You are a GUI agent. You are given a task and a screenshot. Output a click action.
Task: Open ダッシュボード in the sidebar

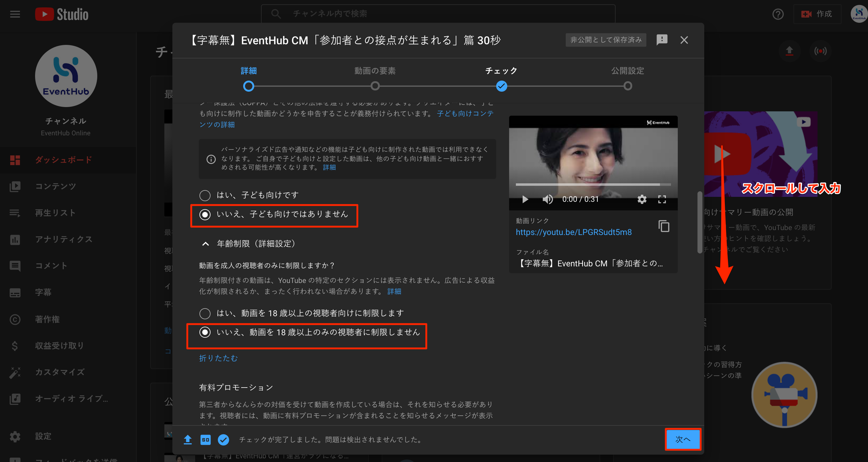[x=68, y=160]
